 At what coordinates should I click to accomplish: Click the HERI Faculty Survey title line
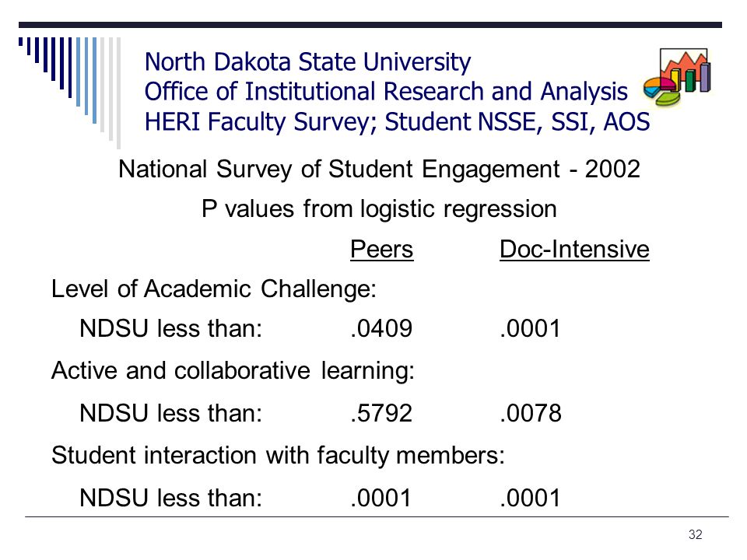coord(397,121)
